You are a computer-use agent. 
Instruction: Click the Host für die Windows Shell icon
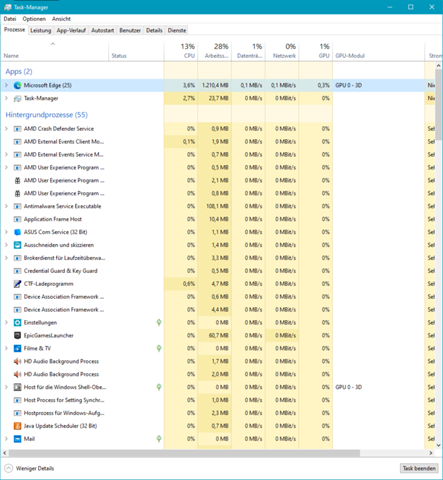pyautogui.click(x=17, y=387)
